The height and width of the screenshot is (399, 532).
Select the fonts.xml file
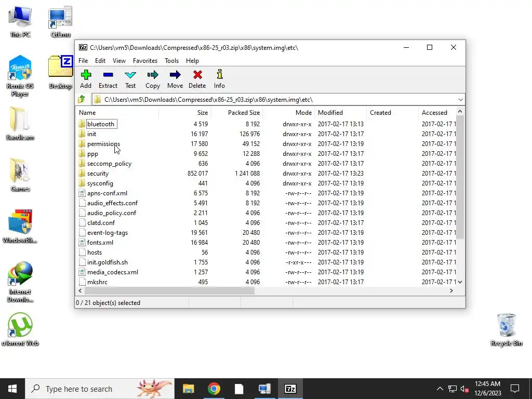(100, 242)
